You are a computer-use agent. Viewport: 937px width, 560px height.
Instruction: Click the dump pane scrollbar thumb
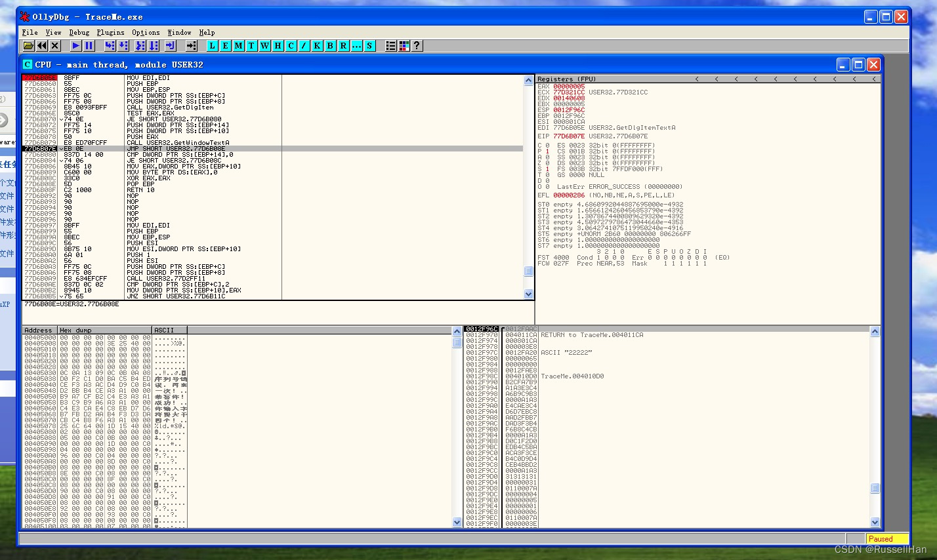click(x=457, y=342)
